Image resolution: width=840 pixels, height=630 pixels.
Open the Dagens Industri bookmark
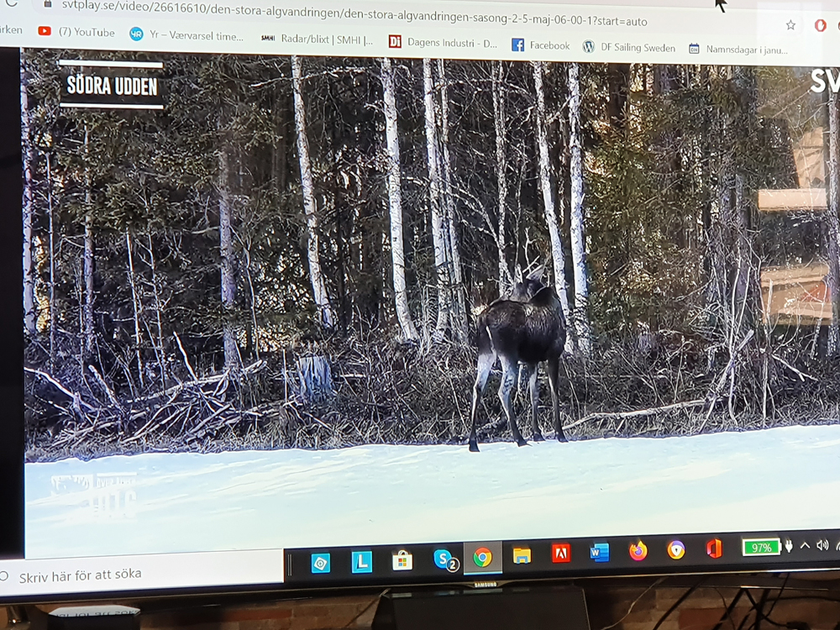(x=443, y=42)
